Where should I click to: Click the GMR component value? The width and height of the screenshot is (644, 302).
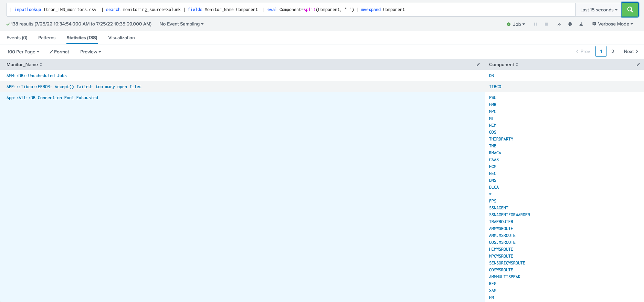click(x=493, y=104)
